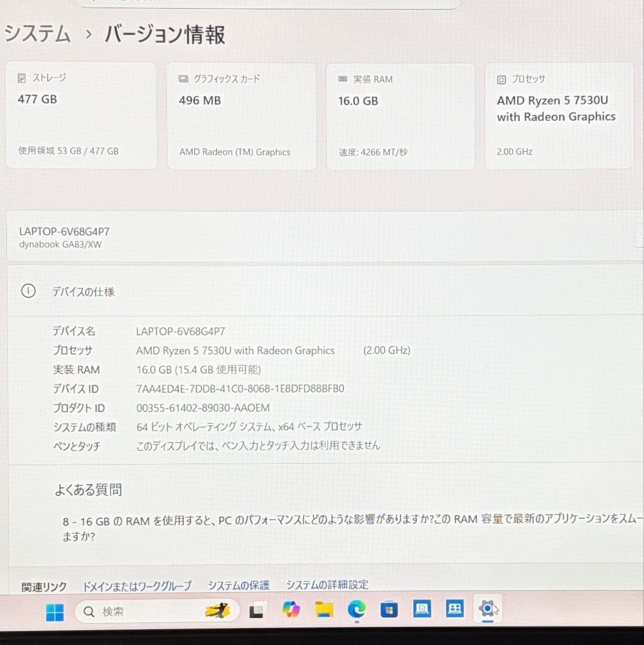Image resolution: width=644 pixels, height=645 pixels.
Task: Navigate back to システム via the breadcrumb
Action: click(36, 35)
